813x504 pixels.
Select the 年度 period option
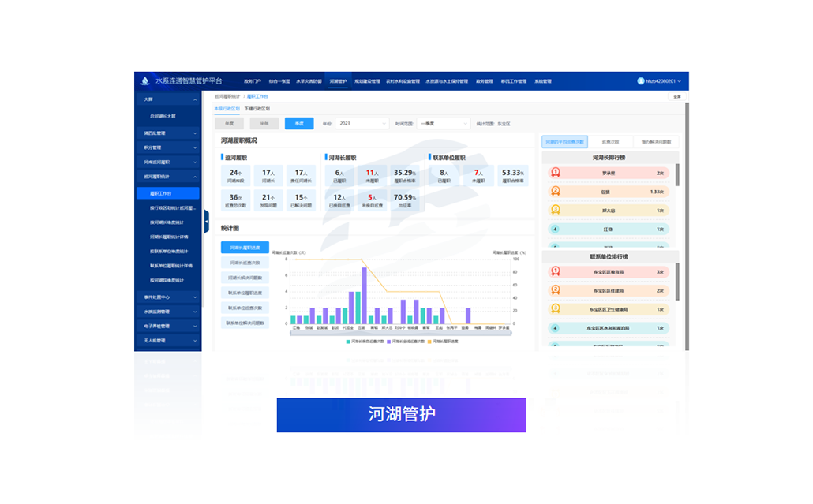point(229,124)
